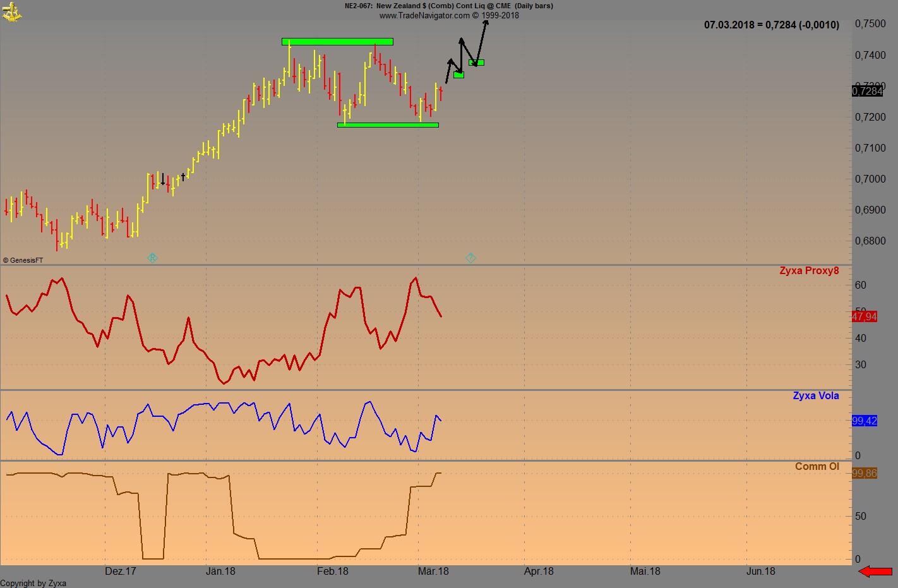Toggle the upper green resistance box
The width and height of the screenshot is (898, 588).
click(337, 41)
